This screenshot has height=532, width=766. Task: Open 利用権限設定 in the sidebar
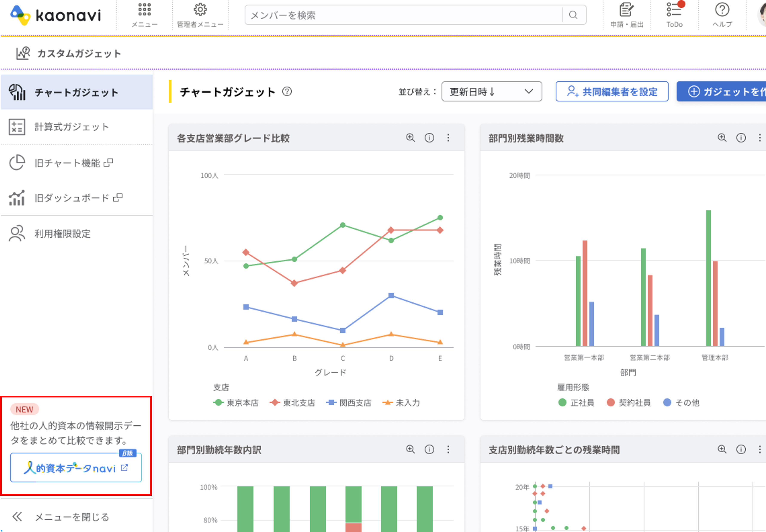point(62,234)
